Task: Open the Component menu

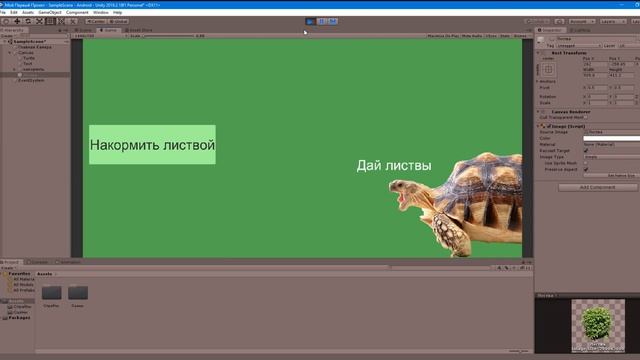Action: pos(77,13)
